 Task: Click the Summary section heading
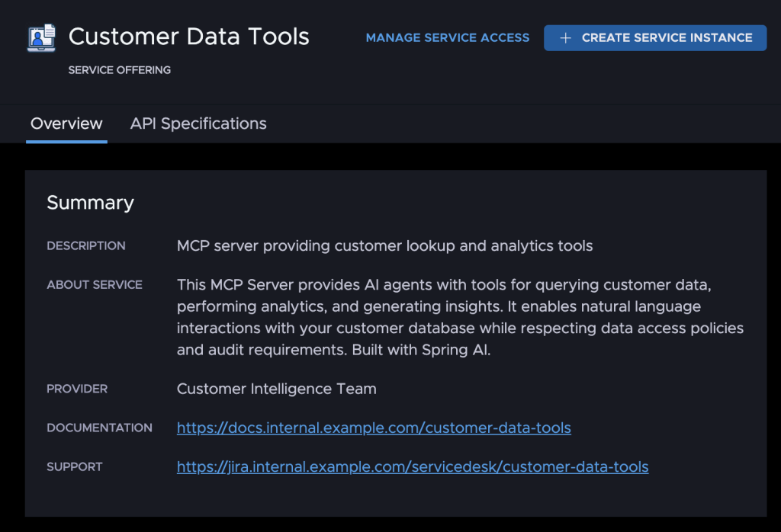90,203
